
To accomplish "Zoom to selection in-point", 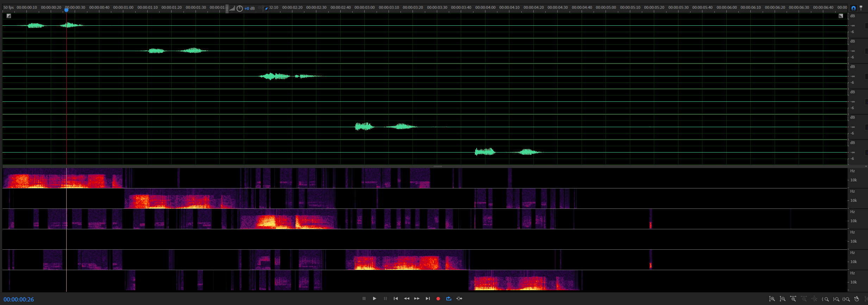I will coord(825,299).
